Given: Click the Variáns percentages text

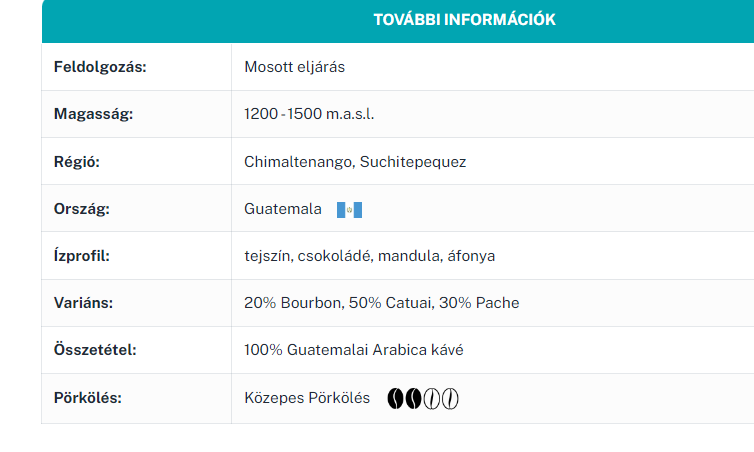Looking at the screenshot, I should point(381,303).
